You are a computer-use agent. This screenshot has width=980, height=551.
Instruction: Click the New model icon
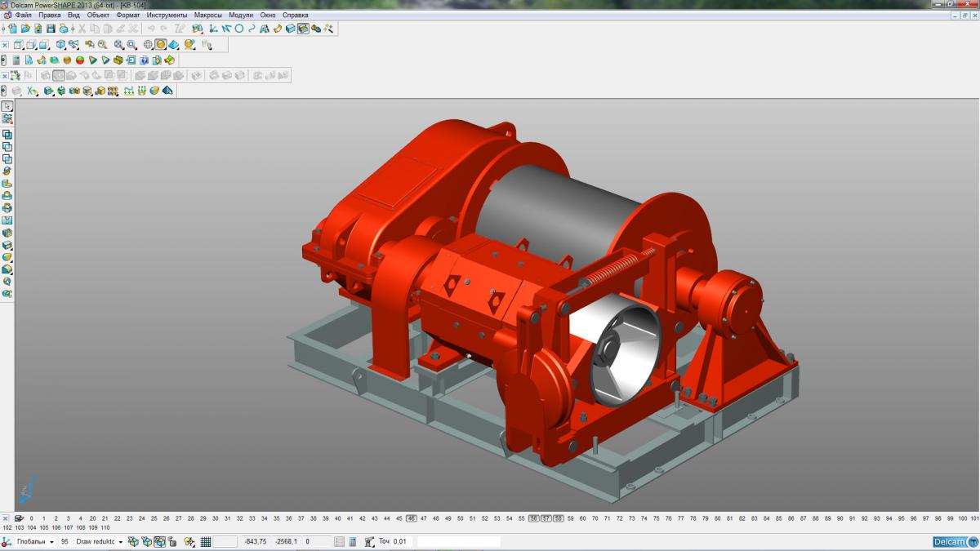[x=13, y=29]
